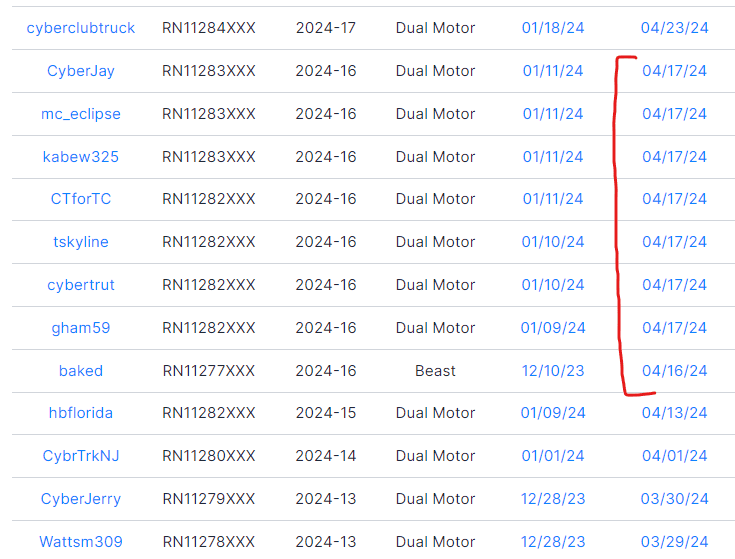Click 2024-17 week in cyberclubtruck row
Screen dimensions: 735x559
point(326,28)
